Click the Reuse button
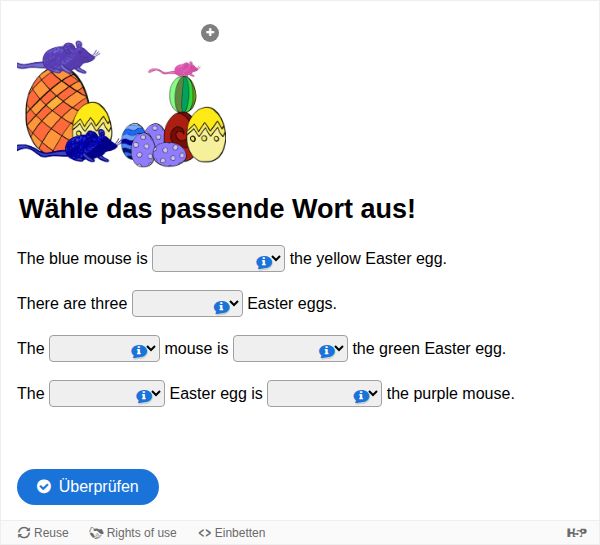Image resolution: width=600 pixels, height=545 pixels. [x=44, y=533]
